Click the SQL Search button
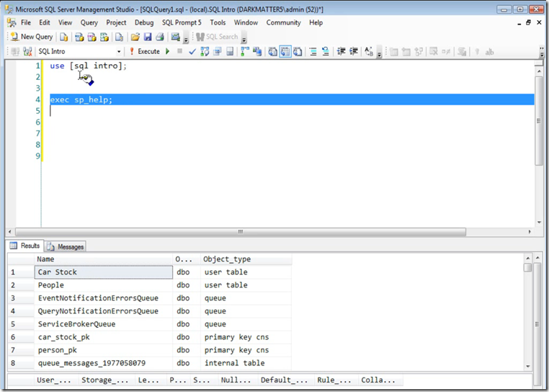 [217, 37]
